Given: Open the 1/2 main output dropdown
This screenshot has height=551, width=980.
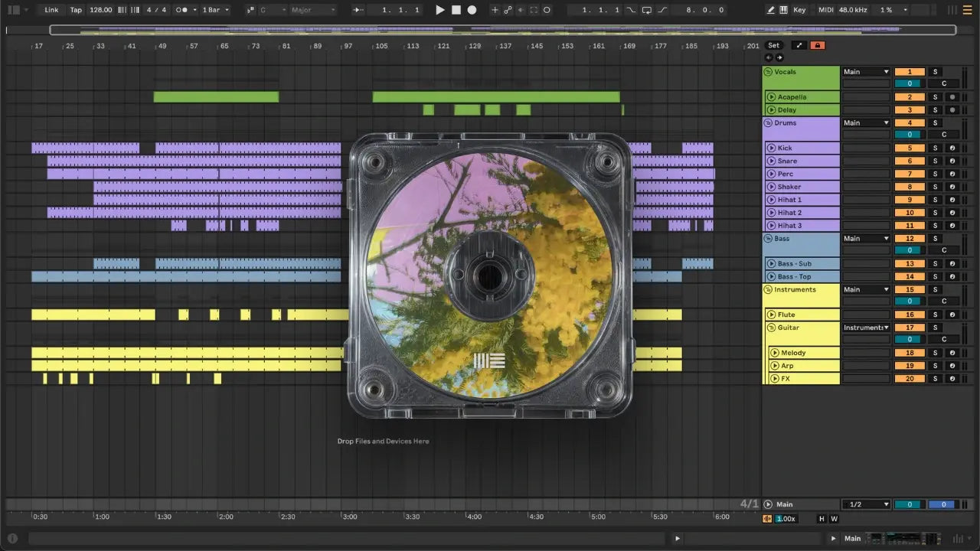Looking at the screenshot, I should point(866,504).
